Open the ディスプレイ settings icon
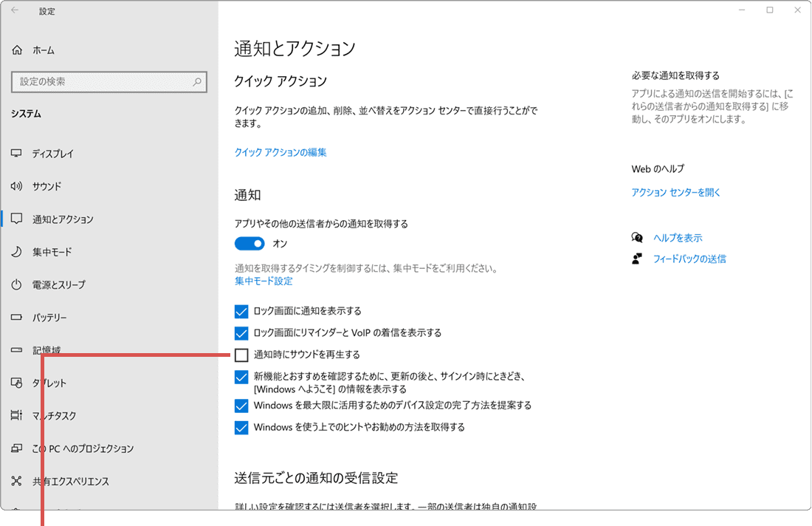The image size is (812, 526). click(16, 153)
